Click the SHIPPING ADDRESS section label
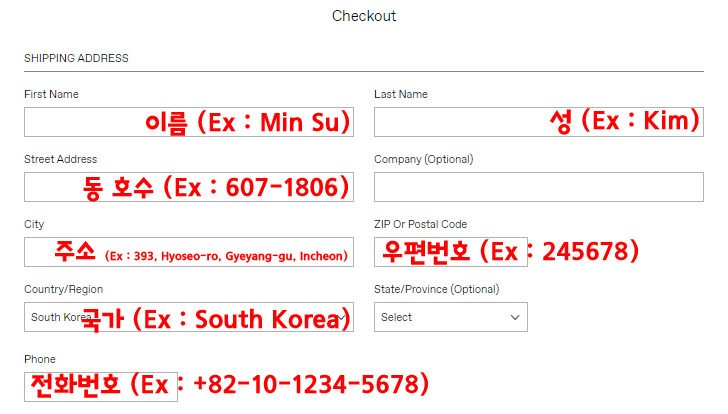This screenshot has height=414, width=728. pos(76,58)
